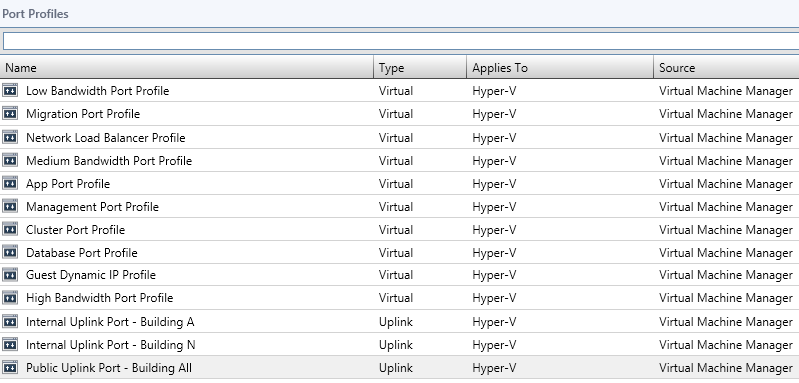The height and width of the screenshot is (383, 799).
Task: Click the icon beside Management Port Profile
Action: click(x=10, y=207)
